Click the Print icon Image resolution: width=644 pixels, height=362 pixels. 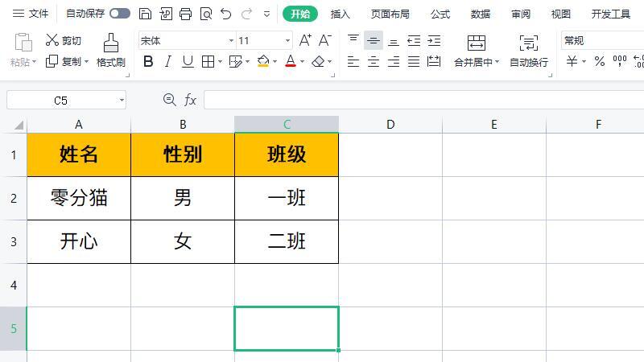click(x=185, y=14)
